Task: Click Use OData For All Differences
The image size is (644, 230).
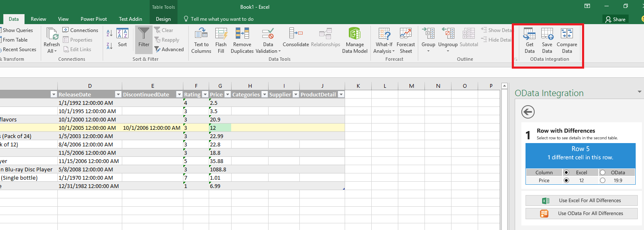Action: [581, 213]
